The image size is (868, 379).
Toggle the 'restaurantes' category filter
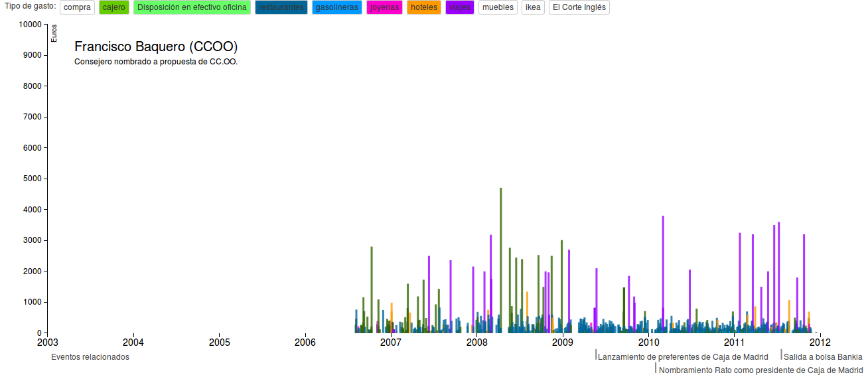tap(281, 8)
